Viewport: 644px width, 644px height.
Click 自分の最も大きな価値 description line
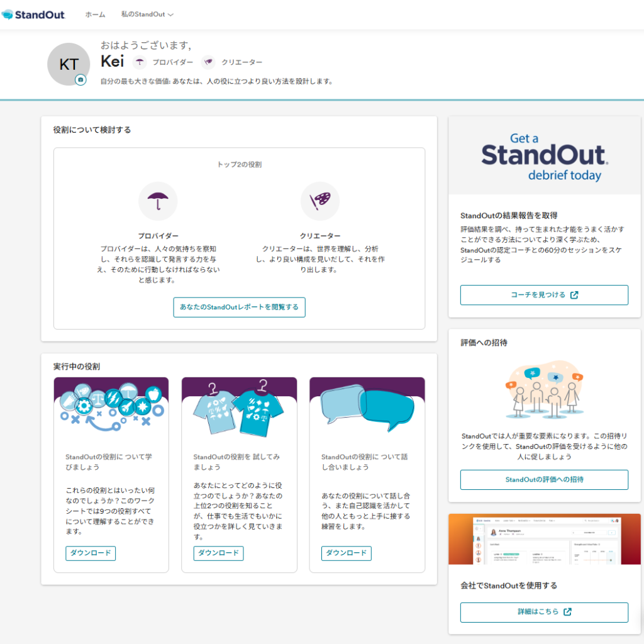coord(216,81)
